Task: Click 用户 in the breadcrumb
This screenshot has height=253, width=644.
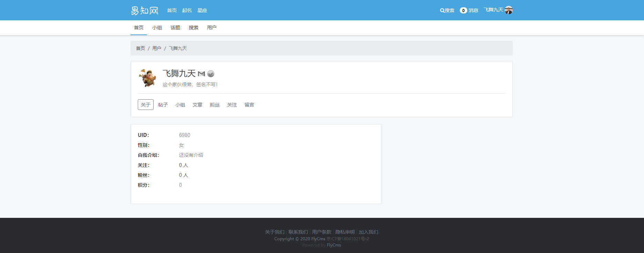Action: (157, 48)
